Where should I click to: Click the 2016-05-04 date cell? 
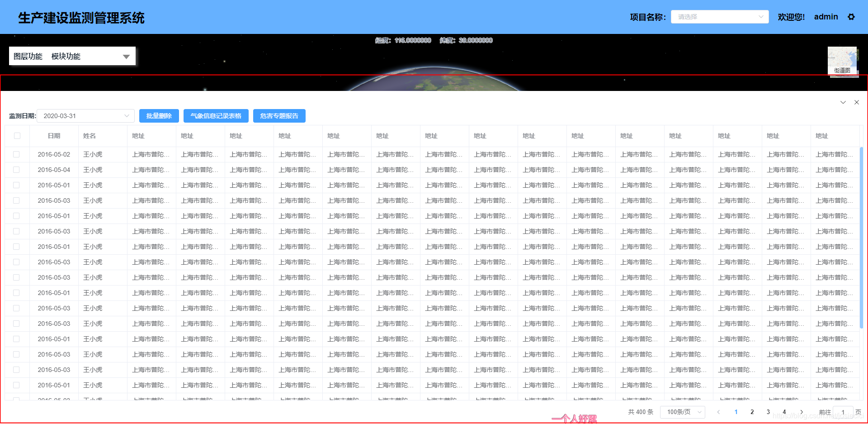(x=54, y=170)
